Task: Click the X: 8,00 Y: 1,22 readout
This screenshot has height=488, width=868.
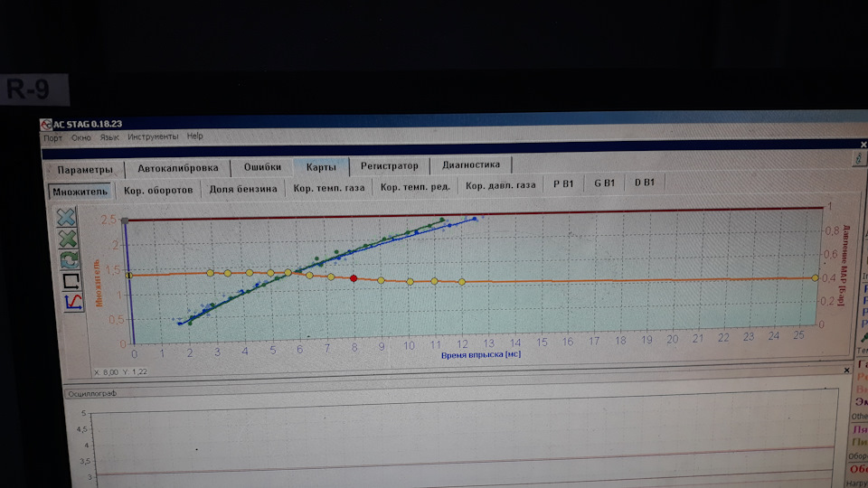Action: [120, 371]
